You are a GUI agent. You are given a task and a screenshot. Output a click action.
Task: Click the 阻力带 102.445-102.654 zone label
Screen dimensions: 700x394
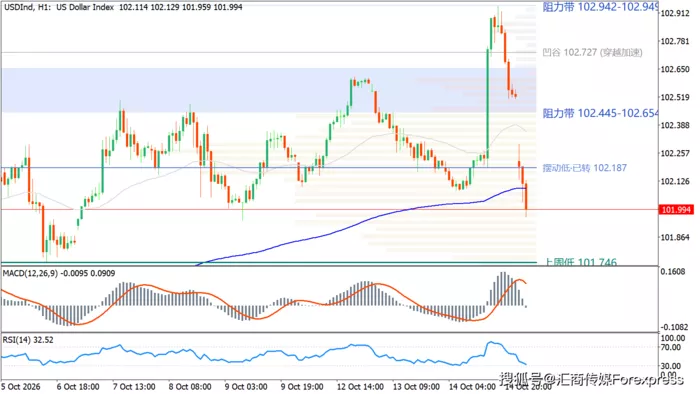(x=600, y=113)
